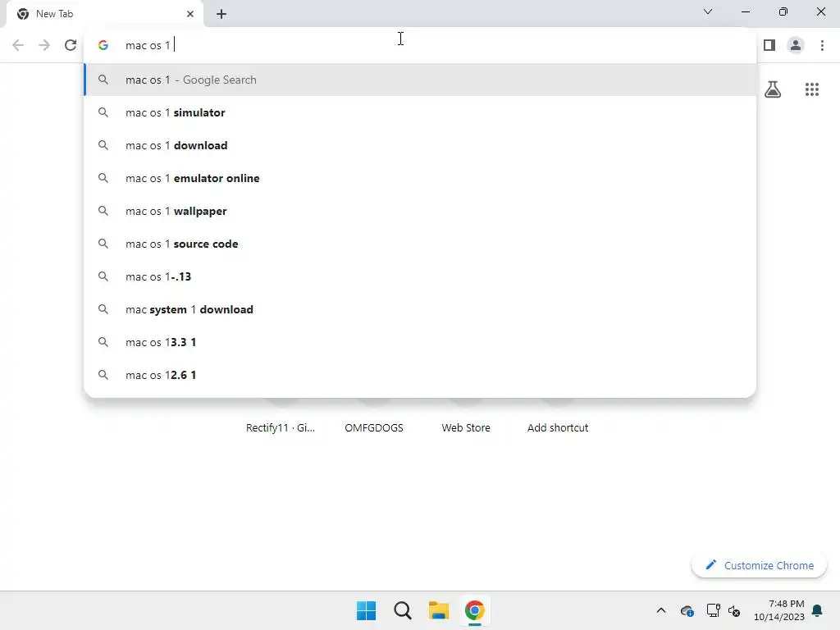This screenshot has width=840, height=630.
Task: Open the Windows Start menu
Action: pyautogui.click(x=367, y=610)
